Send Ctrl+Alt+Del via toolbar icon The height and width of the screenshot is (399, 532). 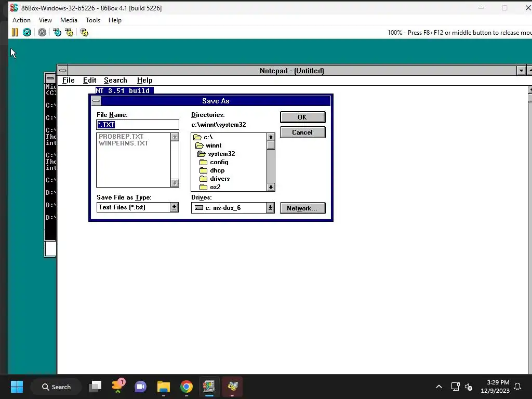57,32
